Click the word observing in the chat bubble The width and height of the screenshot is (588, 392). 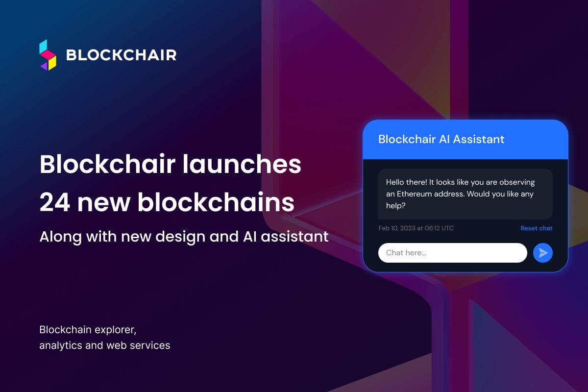pyautogui.click(x=516, y=182)
